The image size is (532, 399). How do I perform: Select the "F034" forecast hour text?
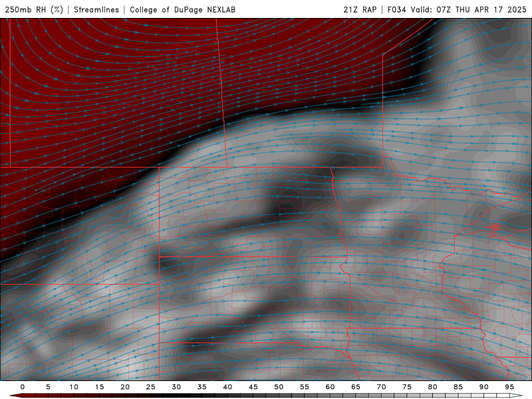[x=396, y=9]
